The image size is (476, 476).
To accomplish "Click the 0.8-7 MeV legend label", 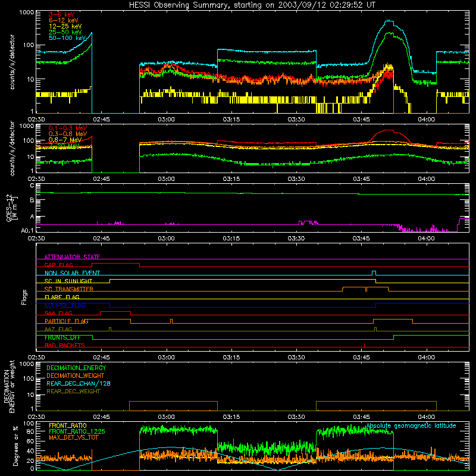I will (65, 140).
